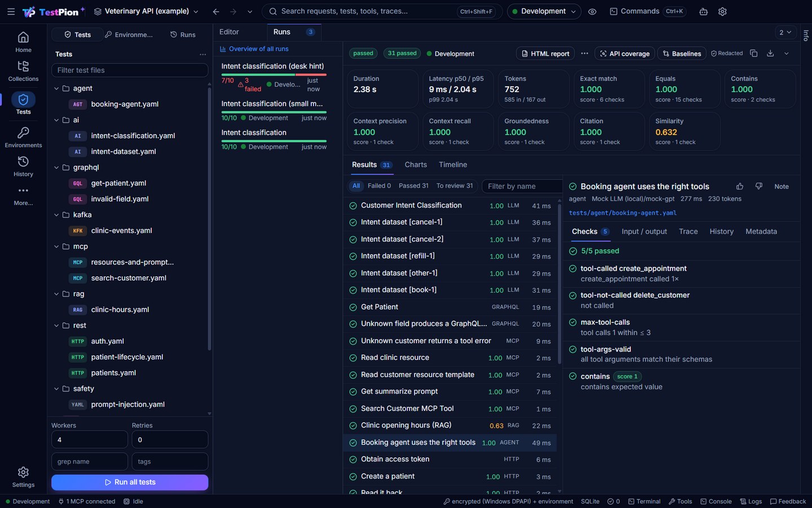Open Settings gear at sidebar bottom
The height and width of the screenshot is (508, 812).
coord(23,477)
